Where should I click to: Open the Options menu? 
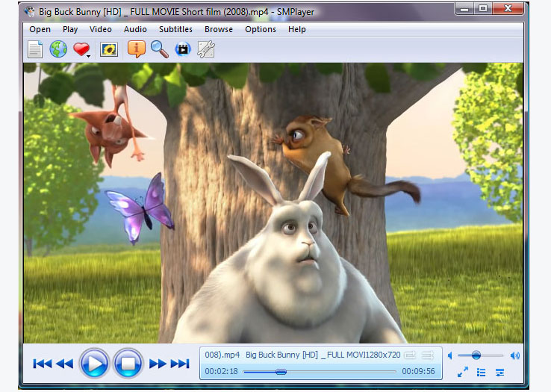[x=261, y=29]
